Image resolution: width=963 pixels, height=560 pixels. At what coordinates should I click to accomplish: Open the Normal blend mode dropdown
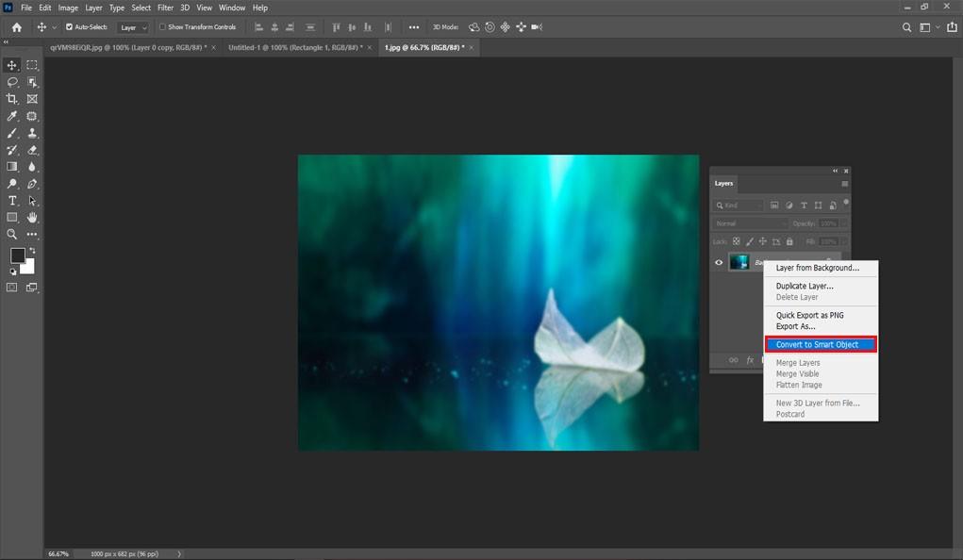coord(750,223)
